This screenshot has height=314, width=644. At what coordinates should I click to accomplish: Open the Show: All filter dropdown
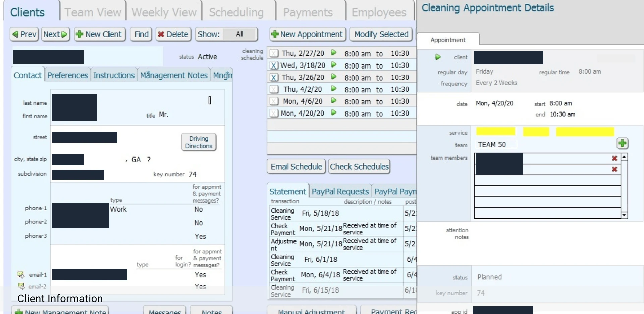(x=239, y=34)
